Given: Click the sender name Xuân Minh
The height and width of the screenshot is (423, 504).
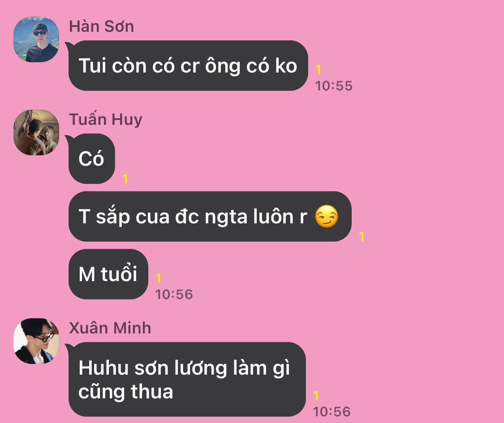Looking at the screenshot, I should pos(110,328).
